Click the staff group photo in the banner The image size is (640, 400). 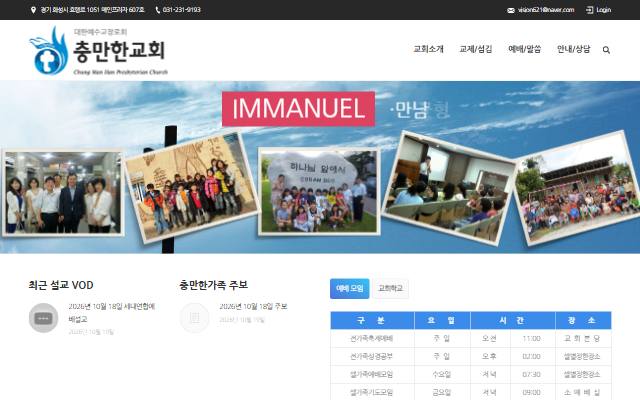[63, 193]
